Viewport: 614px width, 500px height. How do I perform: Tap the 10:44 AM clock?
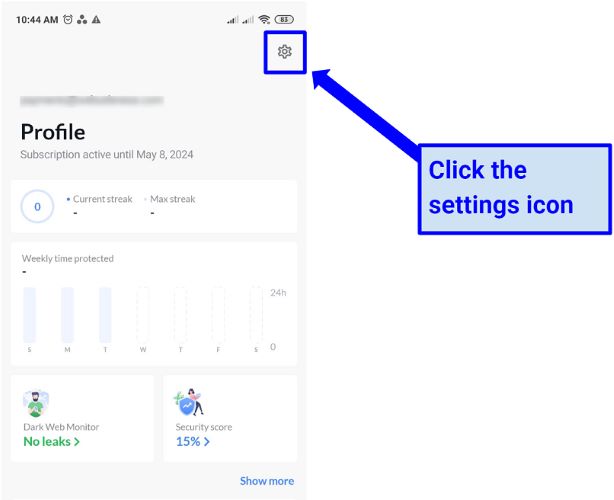pyautogui.click(x=37, y=20)
